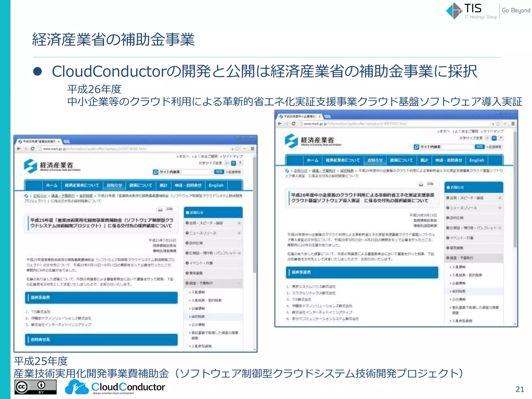Click printer icon in right browser window
532x399 pixels.
[x=421, y=184]
